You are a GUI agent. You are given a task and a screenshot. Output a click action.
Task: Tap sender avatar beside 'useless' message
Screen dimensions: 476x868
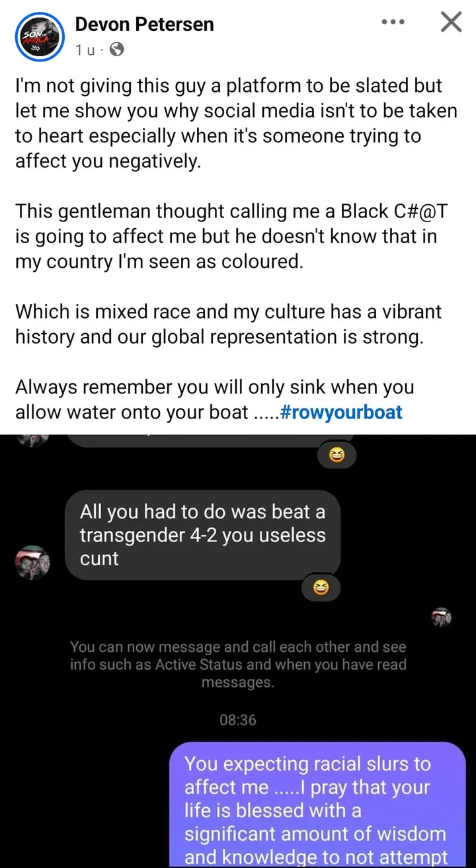(32, 563)
